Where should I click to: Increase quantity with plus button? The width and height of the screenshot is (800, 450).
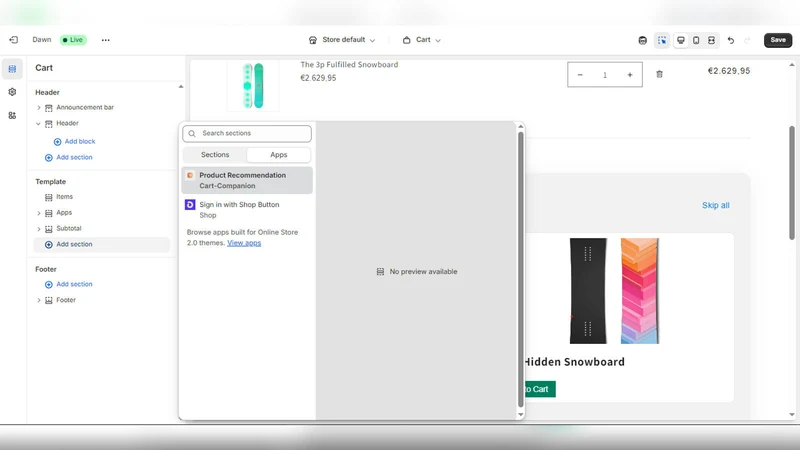tap(630, 75)
